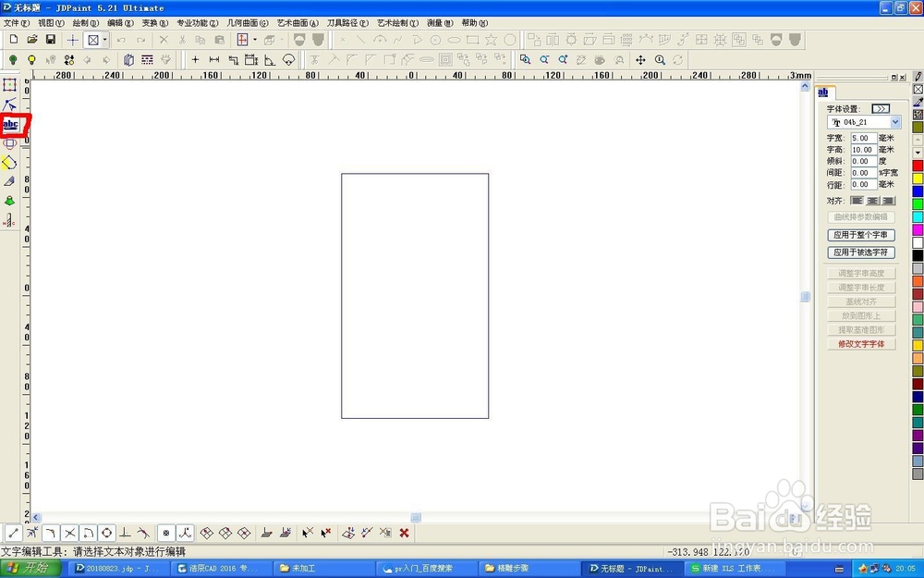Open the 视图 menu

point(51,23)
